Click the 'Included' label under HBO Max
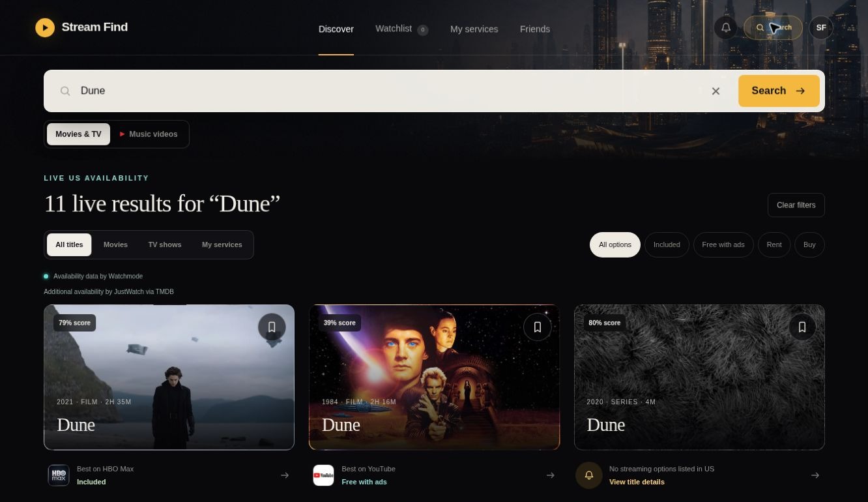868x502 pixels. pos(91,482)
